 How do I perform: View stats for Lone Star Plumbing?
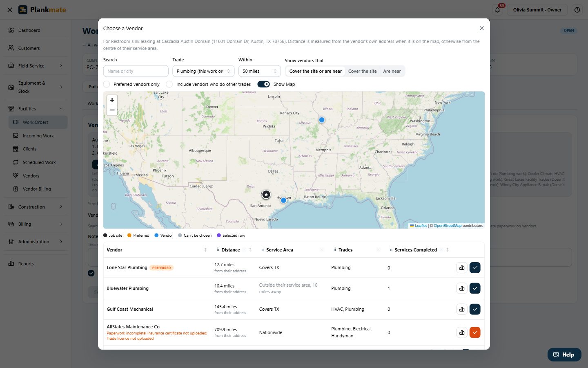coord(462,268)
